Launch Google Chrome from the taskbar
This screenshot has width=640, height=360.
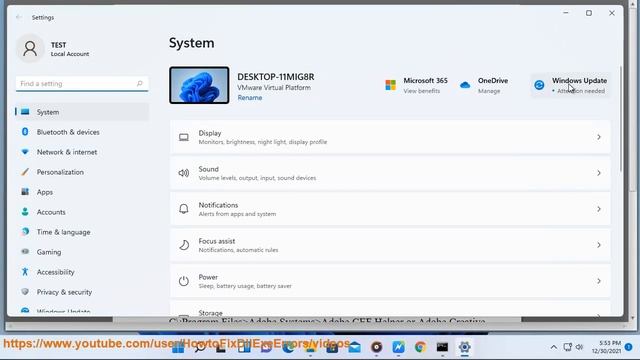click(420, 347)
